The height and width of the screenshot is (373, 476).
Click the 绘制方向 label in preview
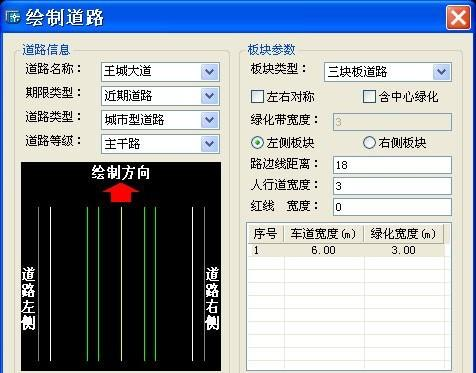(x=121, y=173)
